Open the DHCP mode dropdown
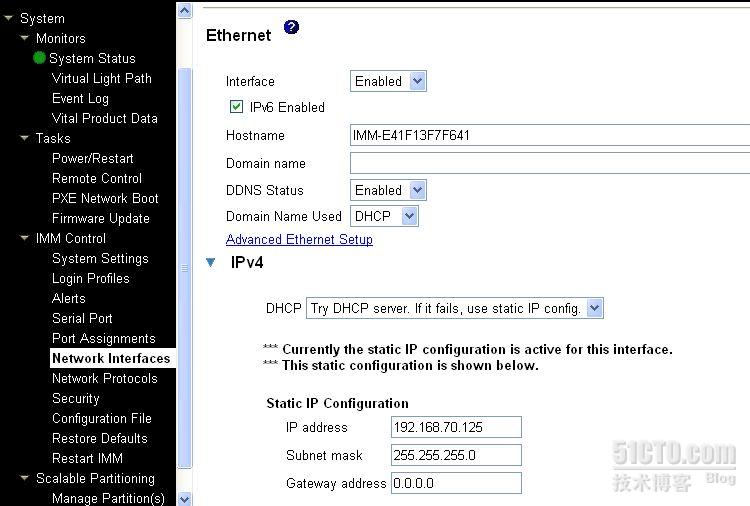 tap(454, 308)
